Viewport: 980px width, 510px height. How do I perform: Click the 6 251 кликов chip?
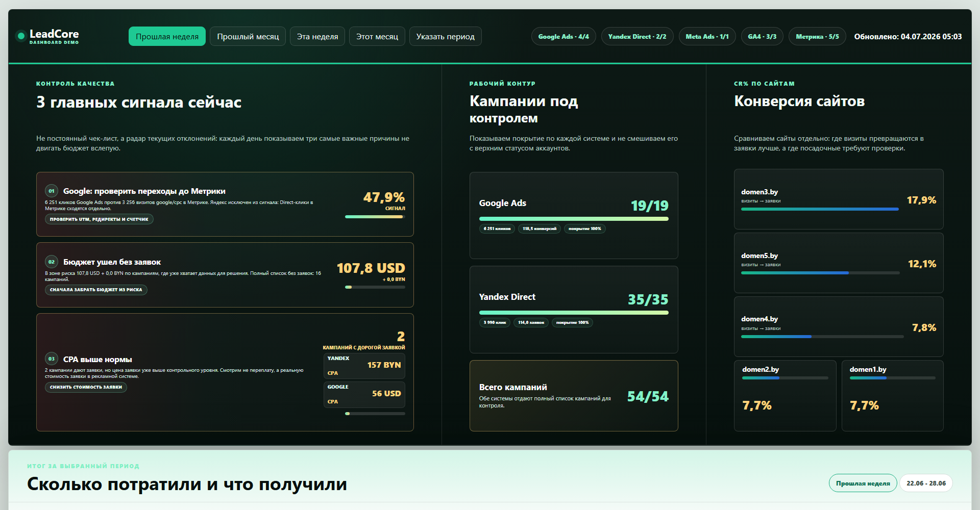pyautogui.click(x=497, y=228)
